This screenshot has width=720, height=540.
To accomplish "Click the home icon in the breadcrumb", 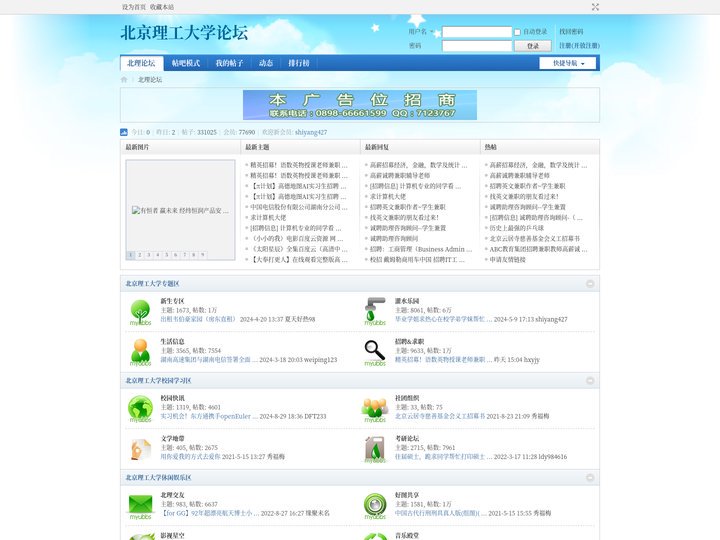I will click(124, 79).
